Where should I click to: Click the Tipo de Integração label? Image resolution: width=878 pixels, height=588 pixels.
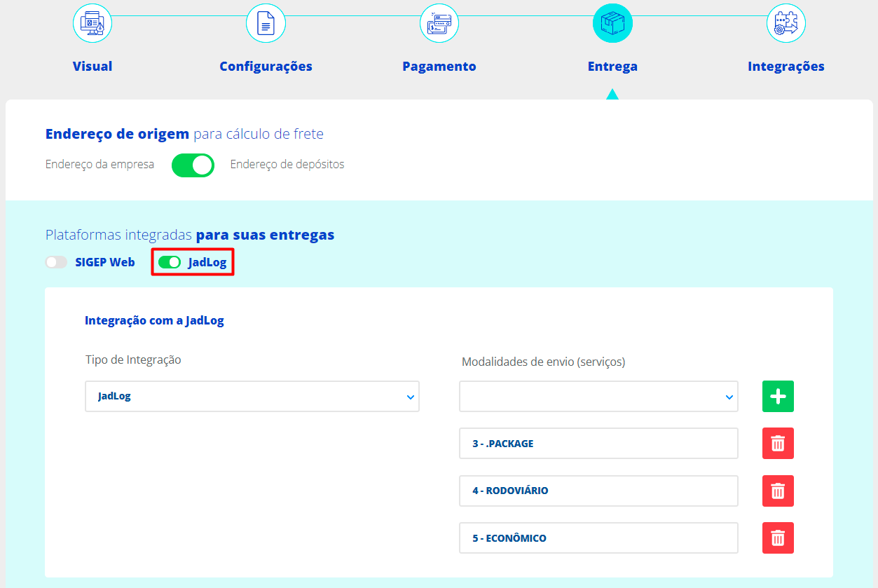pos(133,360)
